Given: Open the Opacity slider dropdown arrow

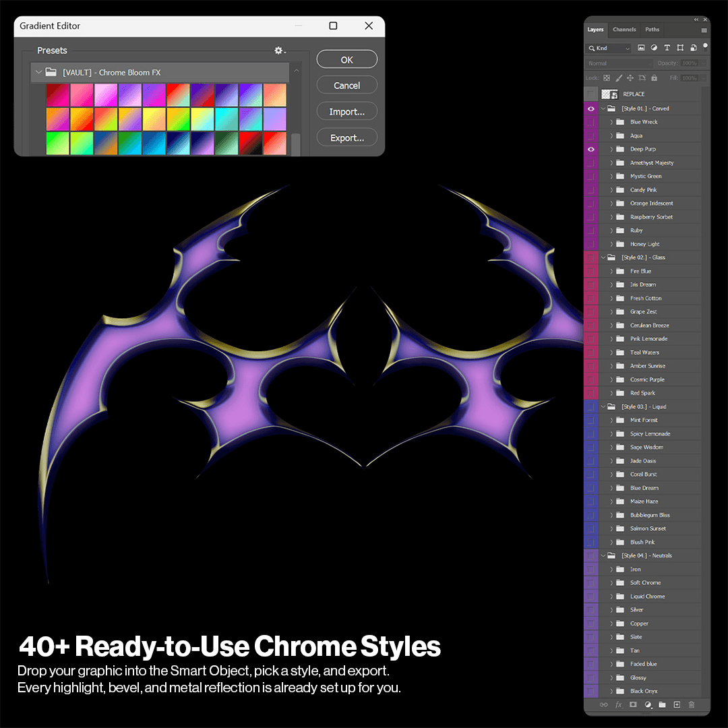Looking at the screenshot, I should pyautogui.click(x=704, y=63).
